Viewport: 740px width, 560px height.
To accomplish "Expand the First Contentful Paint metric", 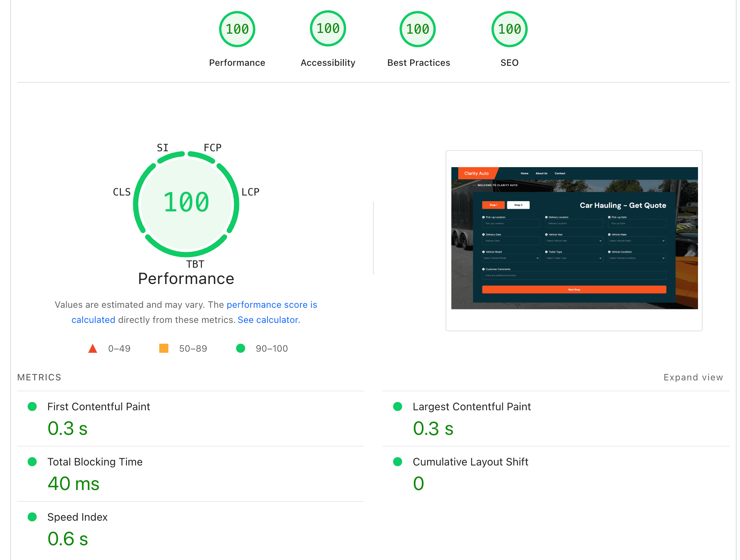I will 191,419.
